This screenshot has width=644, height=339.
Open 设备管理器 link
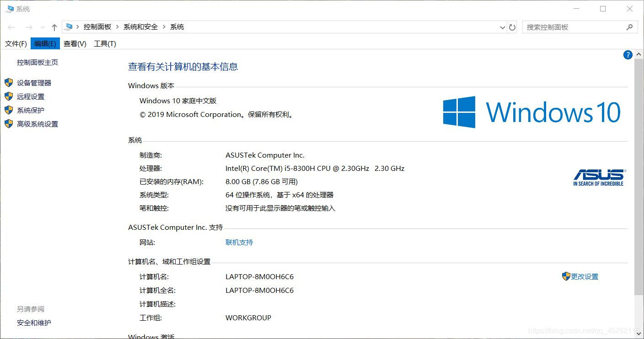[34, 83]
